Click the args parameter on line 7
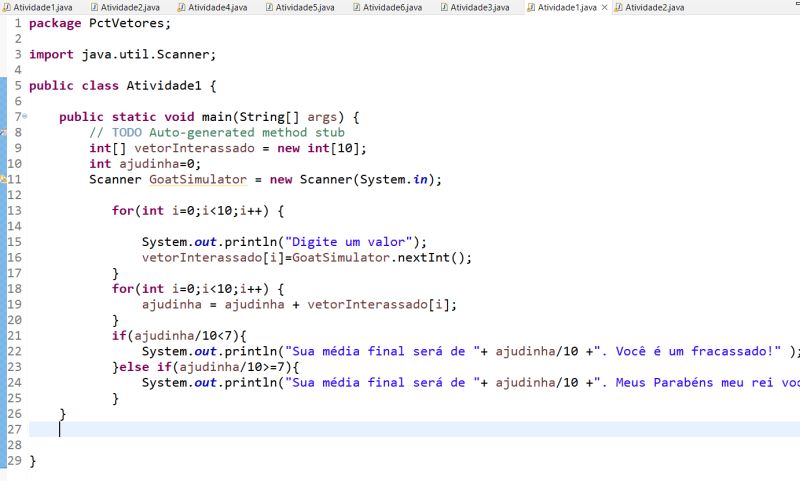 (x=322, y=117)
